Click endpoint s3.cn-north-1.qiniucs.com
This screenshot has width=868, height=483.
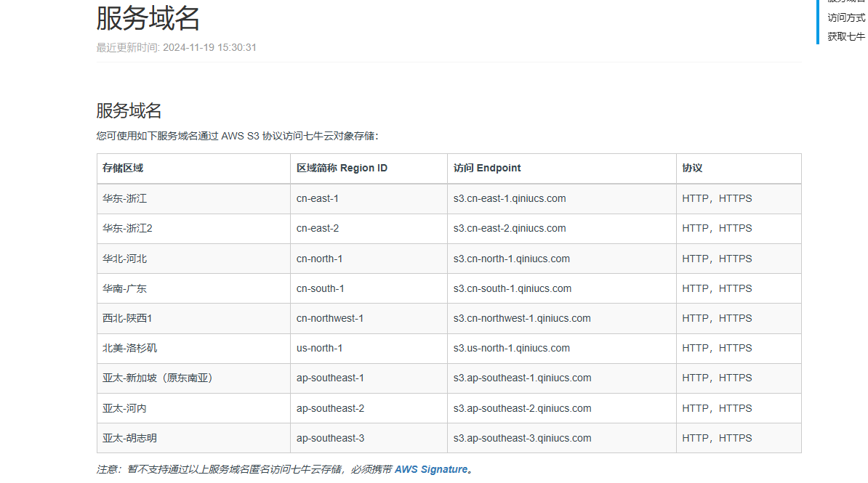(x=512, y=259)
